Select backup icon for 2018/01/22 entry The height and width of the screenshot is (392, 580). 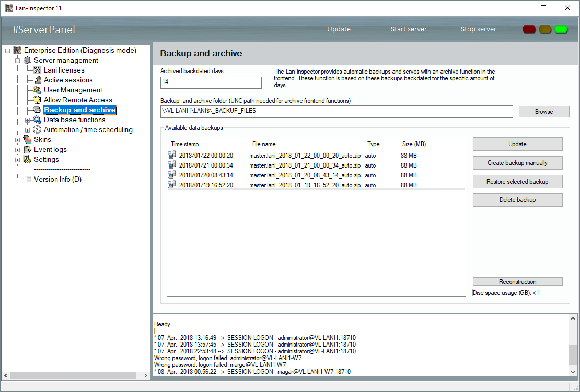(172, 155)
